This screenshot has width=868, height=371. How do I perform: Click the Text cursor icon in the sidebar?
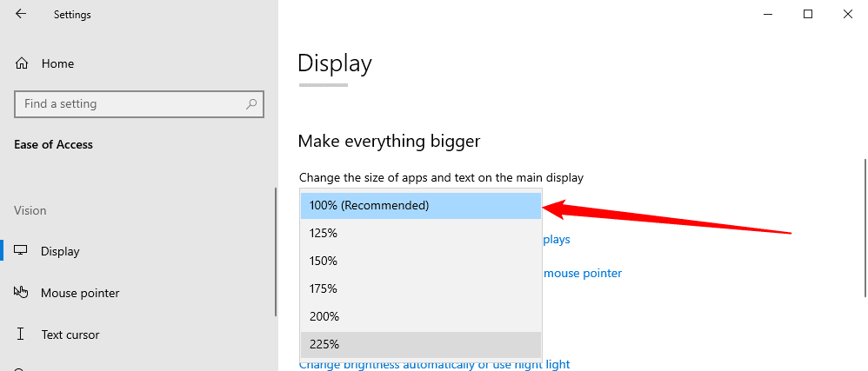click(22, 335)
